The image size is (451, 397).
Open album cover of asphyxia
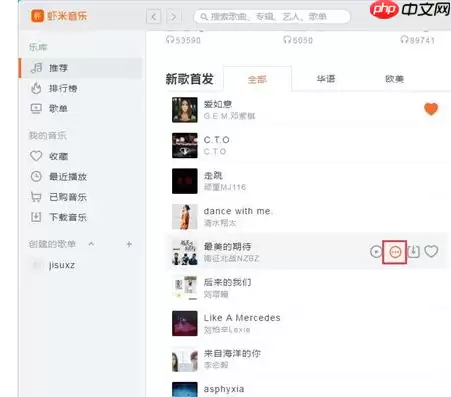(x=185, y=389)
